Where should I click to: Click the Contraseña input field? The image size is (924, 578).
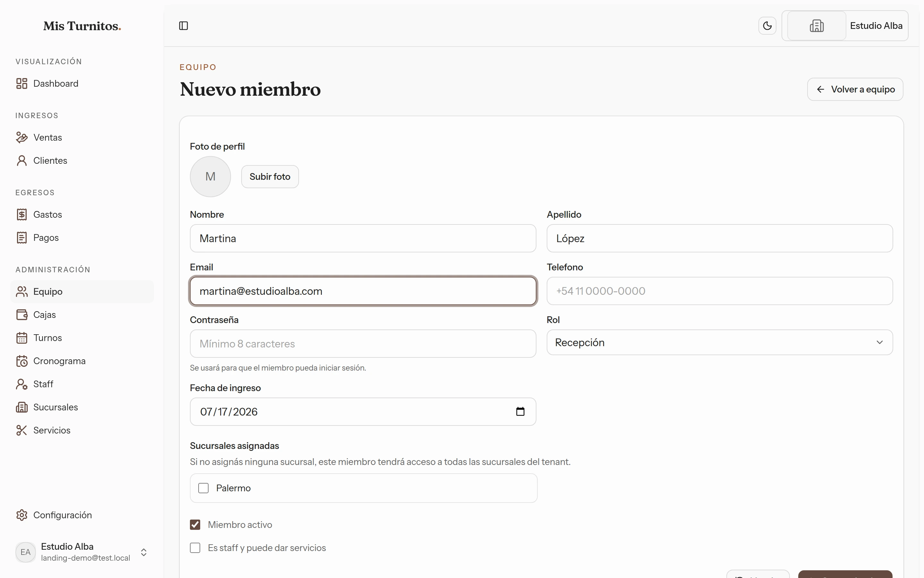click(x=363, y=344)
